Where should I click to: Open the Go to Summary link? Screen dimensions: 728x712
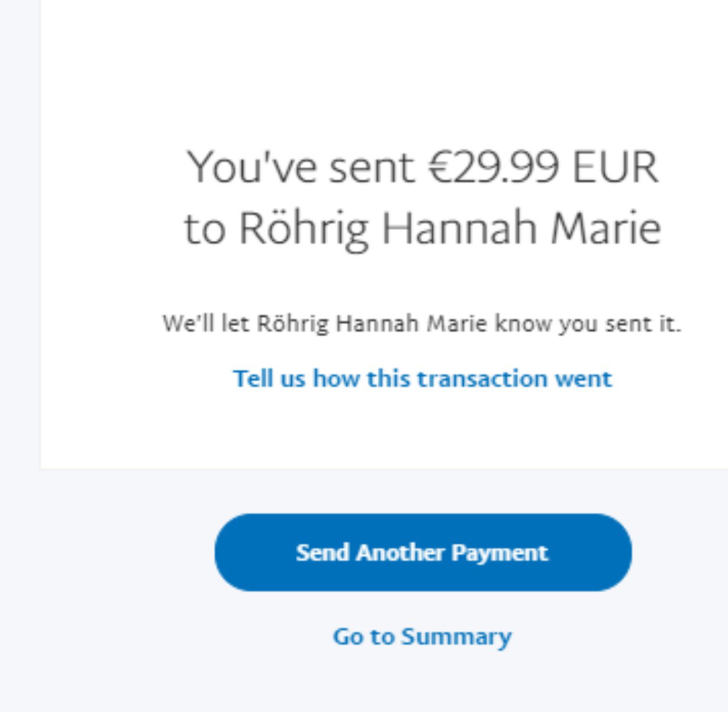422,636
